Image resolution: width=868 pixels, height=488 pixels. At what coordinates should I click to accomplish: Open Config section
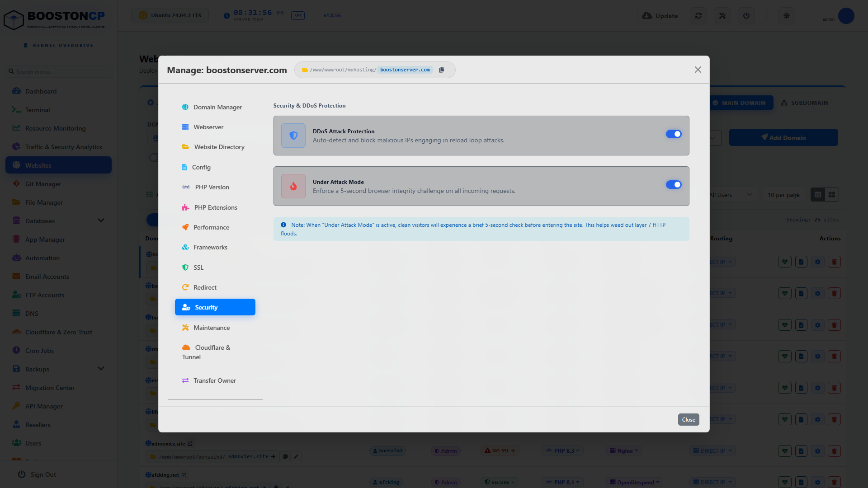(215, 167)
